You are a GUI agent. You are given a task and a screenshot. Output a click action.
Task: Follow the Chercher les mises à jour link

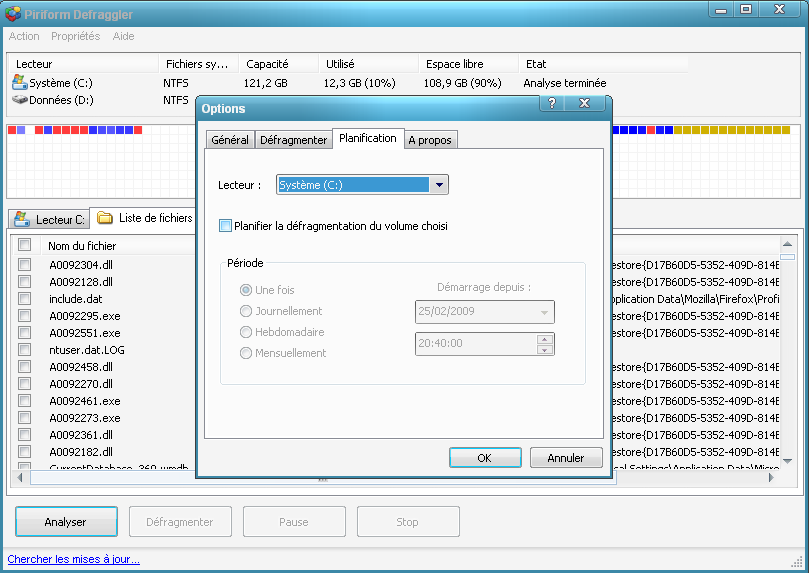point(73,559)
